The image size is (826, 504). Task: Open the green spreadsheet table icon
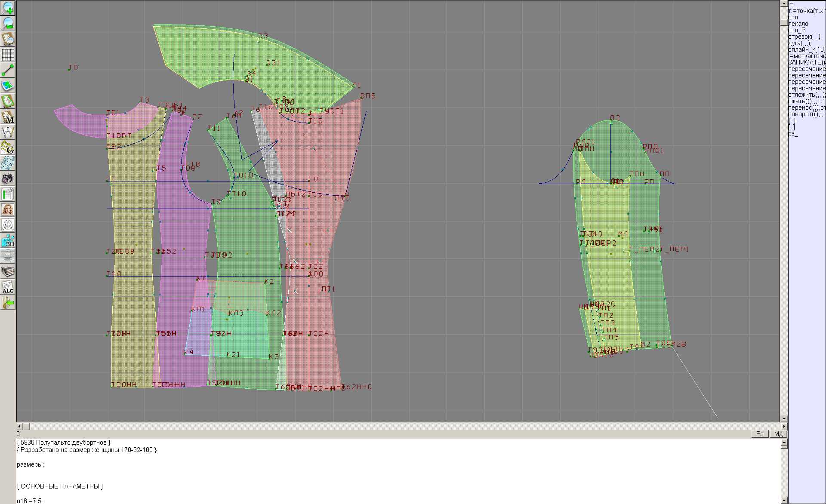click(x=8, y=194)
